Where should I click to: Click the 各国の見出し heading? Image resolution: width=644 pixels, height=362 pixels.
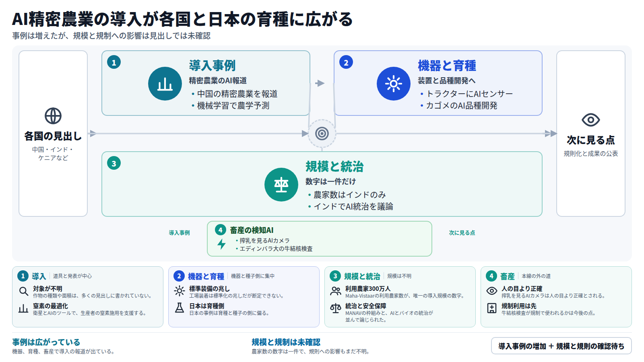tap(53, 136)
